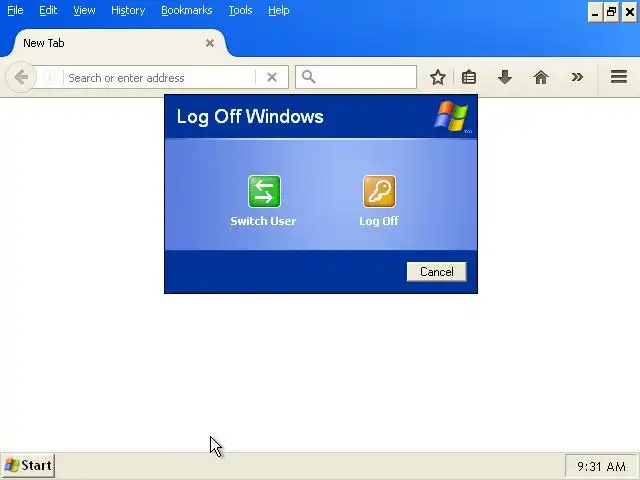Viewport: 640px width, 480px height.
Task: Cancel the Log Off Windows dialog
Action: pyautogui.click(x=436, y=272)
